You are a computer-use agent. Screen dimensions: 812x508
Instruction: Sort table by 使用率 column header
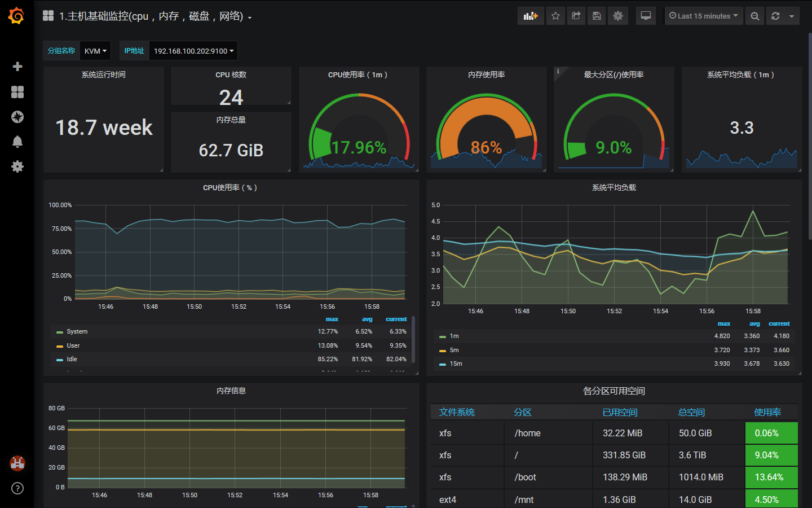pos(767,413)
